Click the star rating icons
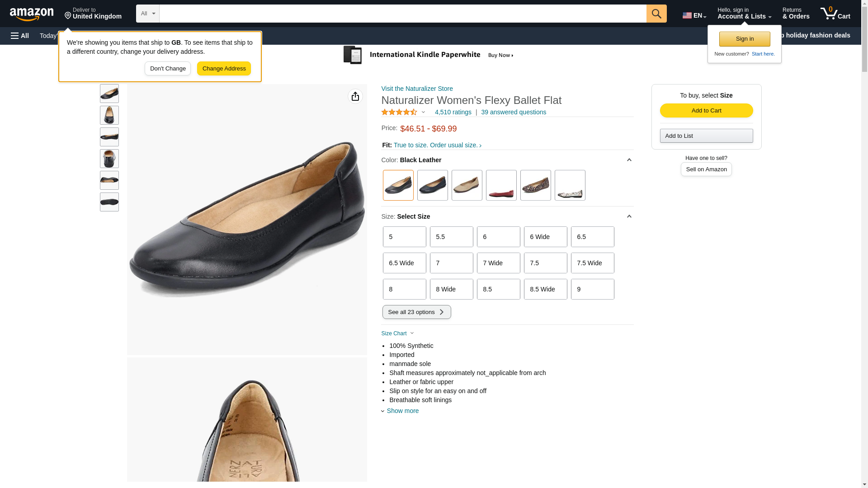The image size is (868, 488). [x=399, y=112]
